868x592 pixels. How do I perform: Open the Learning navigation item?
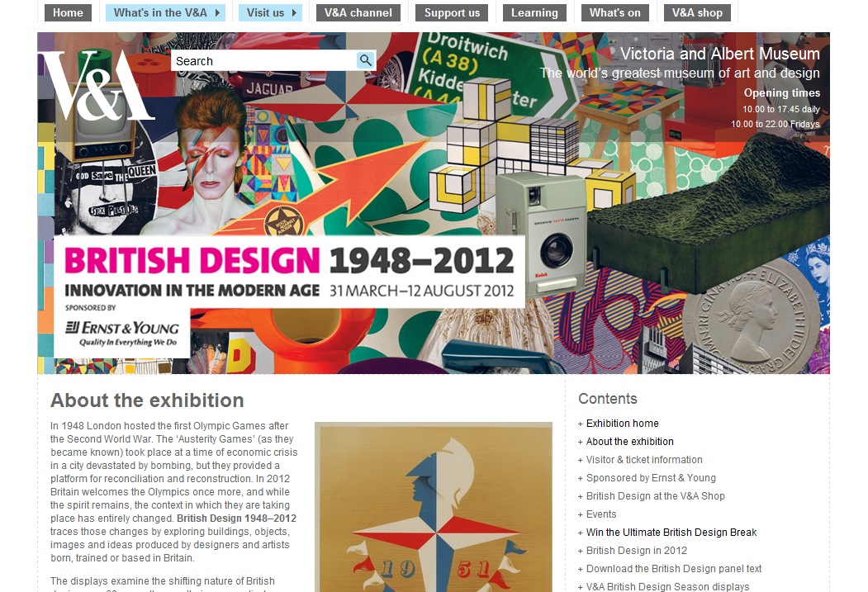(534, 12)
